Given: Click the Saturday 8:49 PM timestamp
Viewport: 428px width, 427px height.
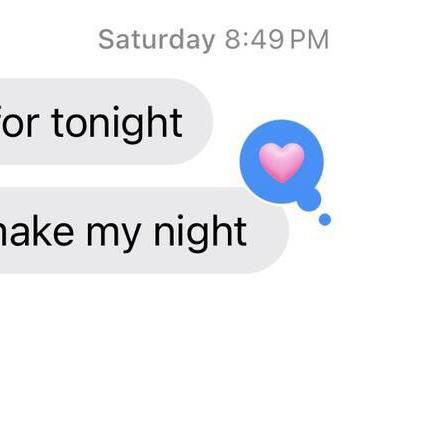Looking at the screenshot, I should 214,40.
